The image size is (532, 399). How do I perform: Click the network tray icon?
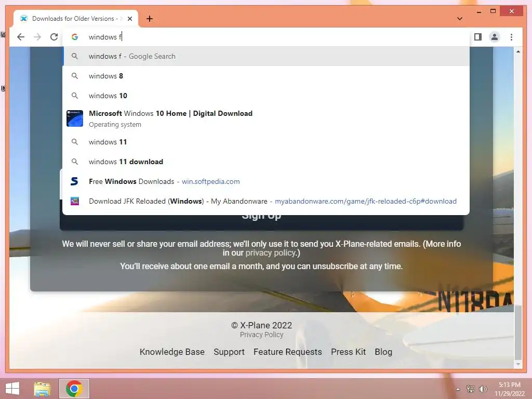(470, 389)
